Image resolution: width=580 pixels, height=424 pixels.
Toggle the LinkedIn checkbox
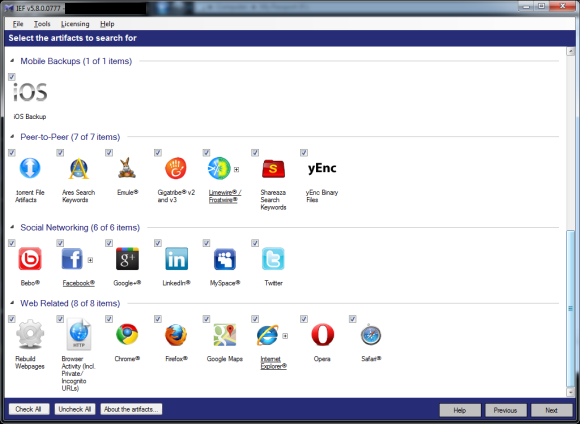[x=158, y=243]
